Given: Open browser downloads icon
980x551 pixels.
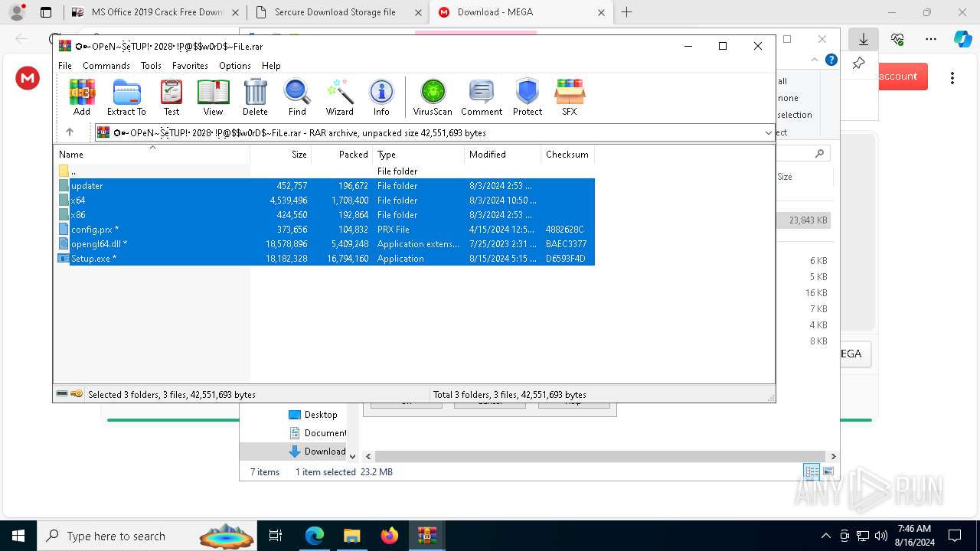Looking at the screenshot, I should tap(864, 39).
